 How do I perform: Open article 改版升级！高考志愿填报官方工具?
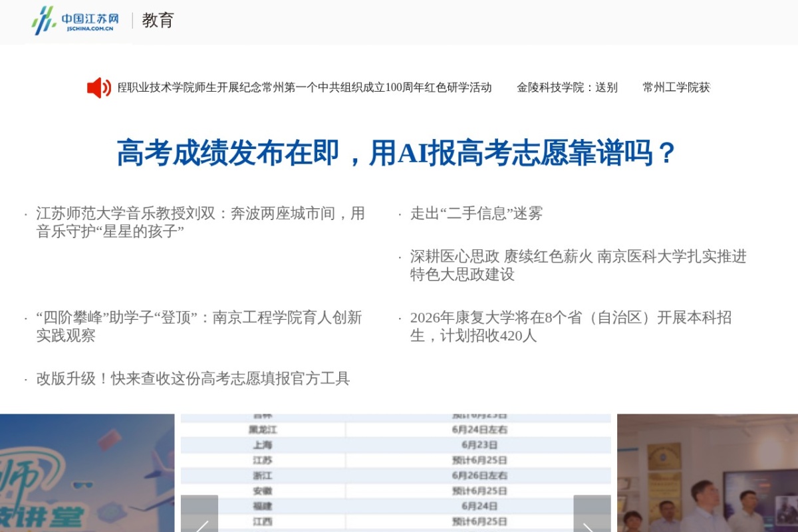pyautogui.click(x=193, y=378)
